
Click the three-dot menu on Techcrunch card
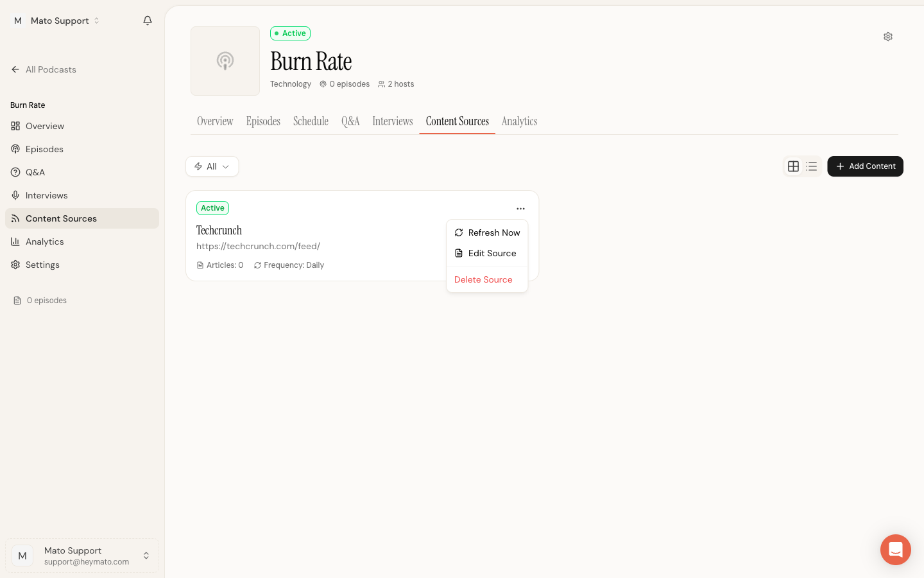(520, 209)
